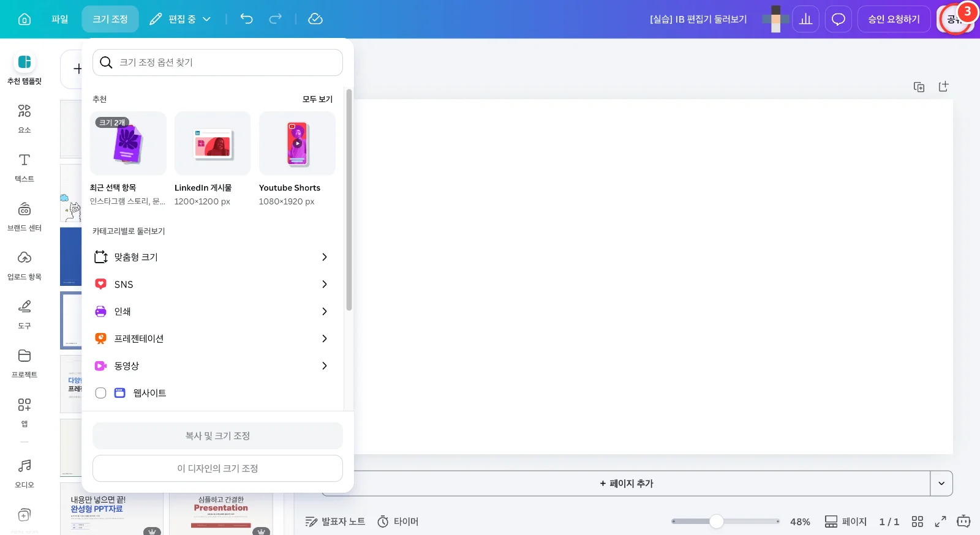Open the 프로젝트 projects panel
Viewport: 980px width, 535px height.
click(x=24, y=363)
